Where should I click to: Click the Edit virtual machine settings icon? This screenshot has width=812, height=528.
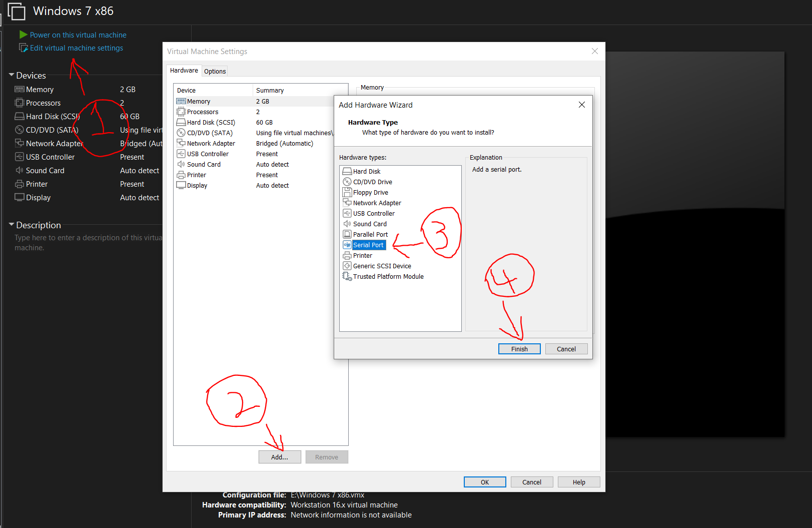pos(23,48)
